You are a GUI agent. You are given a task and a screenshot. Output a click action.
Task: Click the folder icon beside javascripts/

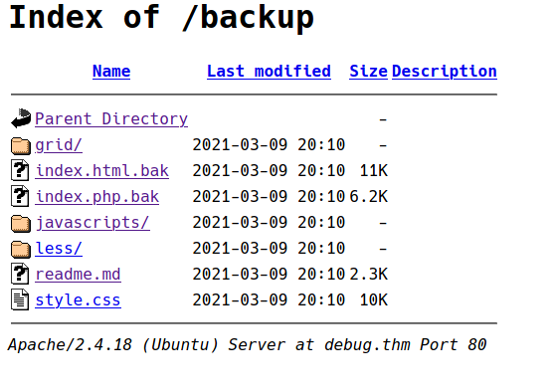(x=21, y=223)
